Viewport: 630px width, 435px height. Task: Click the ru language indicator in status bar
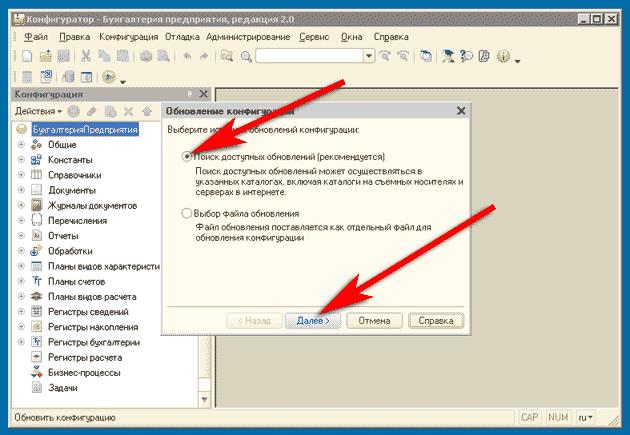[x=585, y=417]
